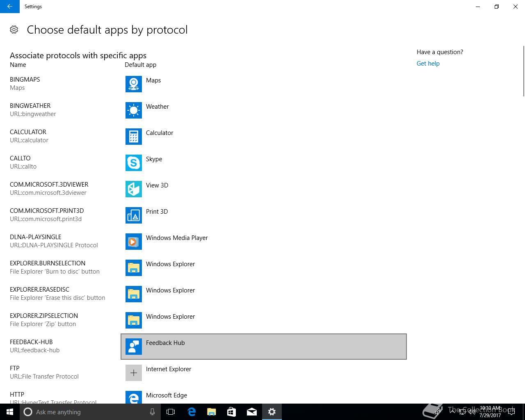
Task: Open the Get help link
Action: click(x=428, y=64)
